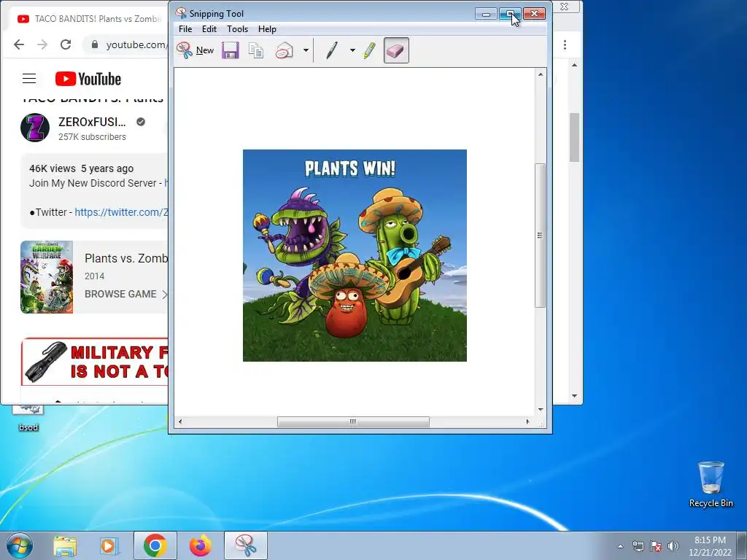This screenshot has width=747, height=560.
Task: Click Snipping Tool title bar scissors icon
Action: tap(181, 13)
